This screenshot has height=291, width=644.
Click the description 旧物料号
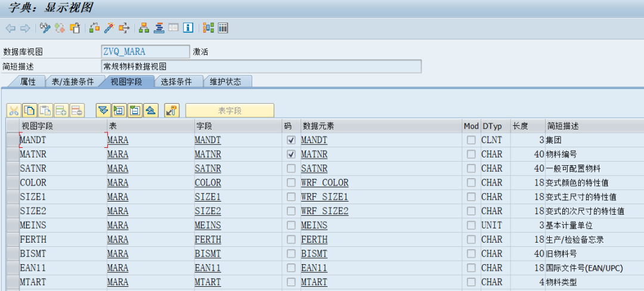[x=563, y=253]
